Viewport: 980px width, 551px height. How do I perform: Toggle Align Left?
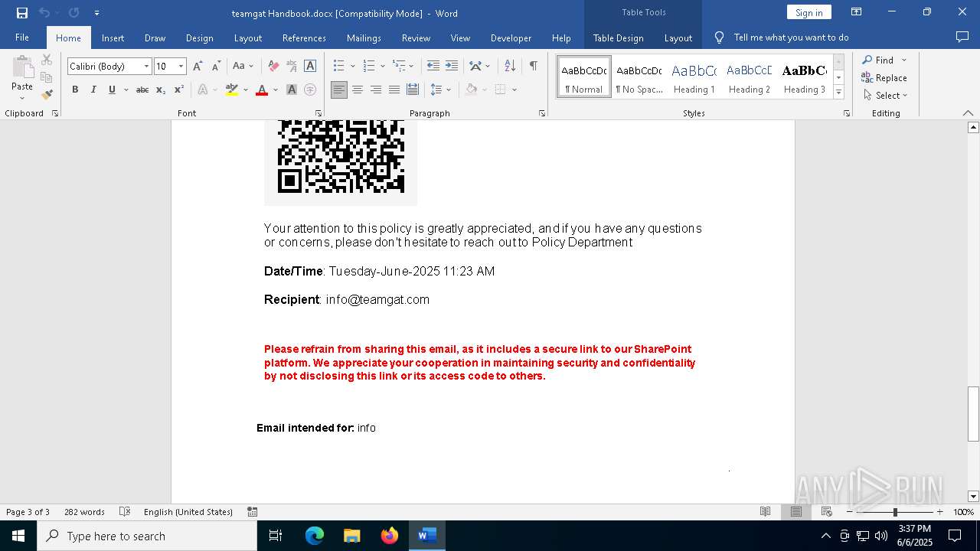[339, 90]
